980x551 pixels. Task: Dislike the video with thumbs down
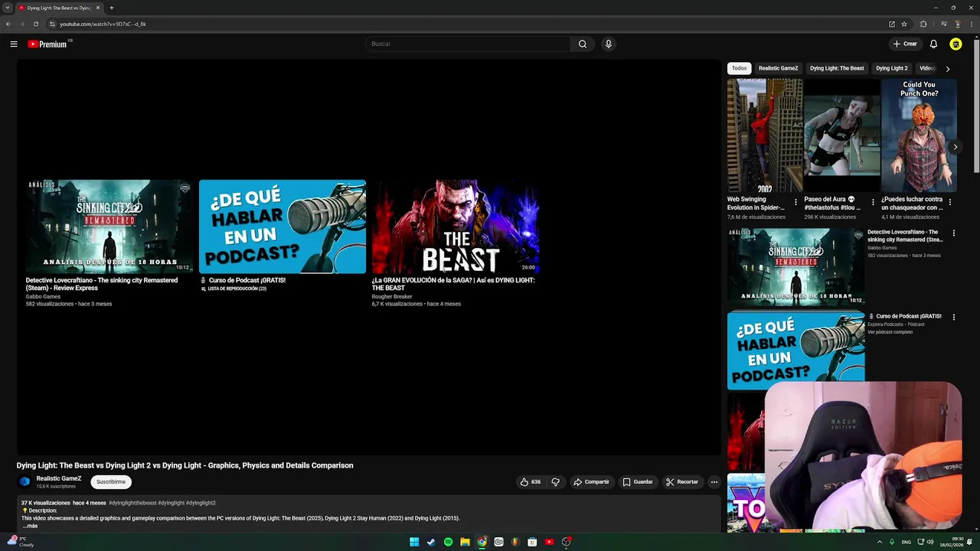tap(556, 482)
